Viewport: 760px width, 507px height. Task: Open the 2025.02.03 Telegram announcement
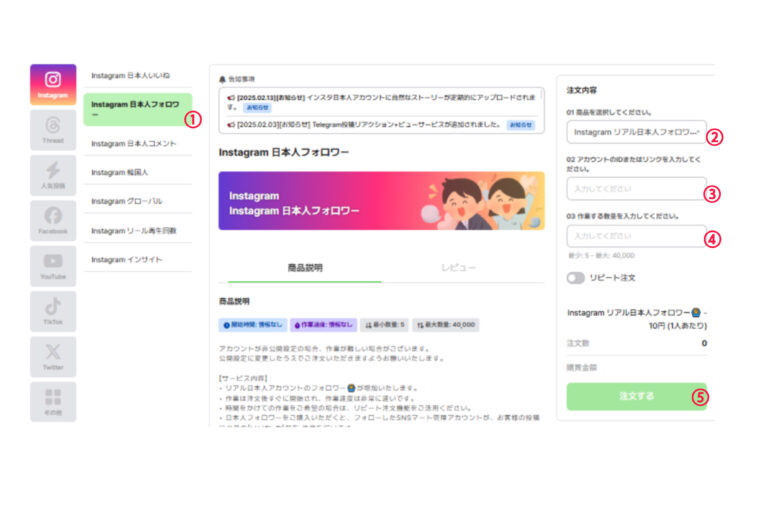pyautogui.click(x=381, y=125)
